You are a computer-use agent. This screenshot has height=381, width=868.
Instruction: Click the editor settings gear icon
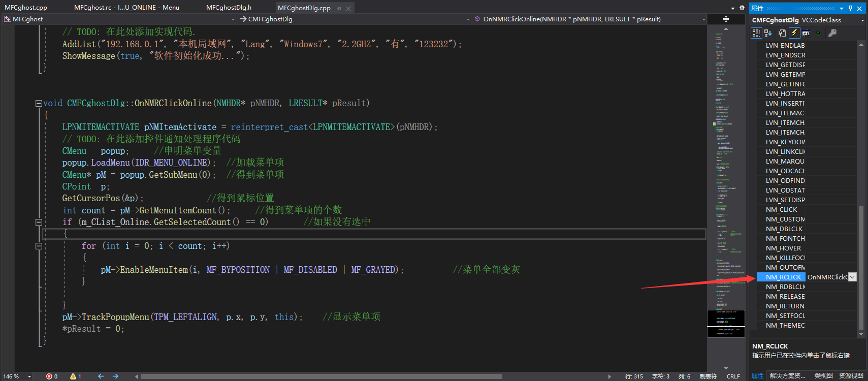(x=742, y=8)
